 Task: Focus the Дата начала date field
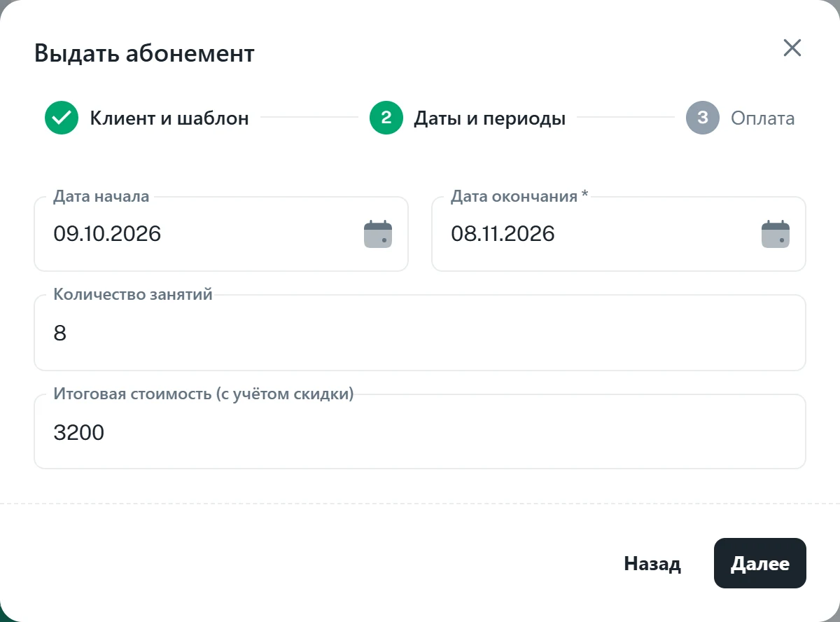click(x=221, y=234)
